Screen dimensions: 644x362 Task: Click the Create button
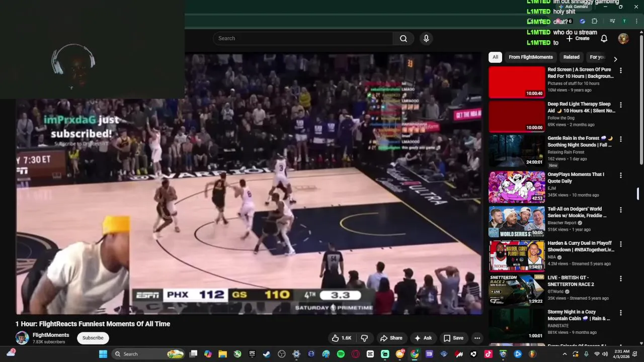[578, 38]
